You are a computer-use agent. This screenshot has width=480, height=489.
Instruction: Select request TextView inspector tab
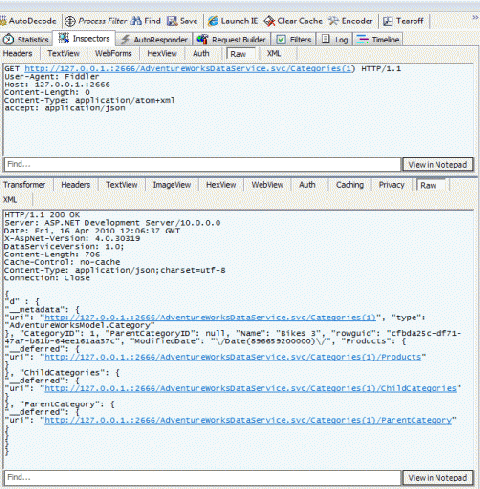click(x=63, y=54)
